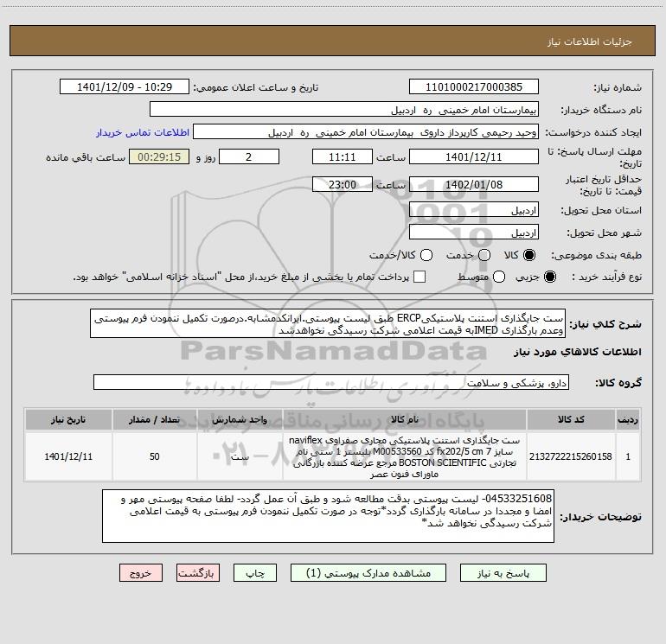This screenshot has height=644, width=666.
Task: Open مشاهده مدارک پیوستی (1) button
Action: point(368,573)
